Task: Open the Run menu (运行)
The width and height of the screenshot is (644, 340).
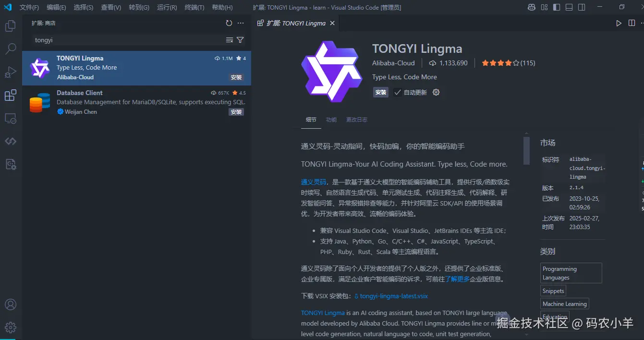Action: point(167,8)
